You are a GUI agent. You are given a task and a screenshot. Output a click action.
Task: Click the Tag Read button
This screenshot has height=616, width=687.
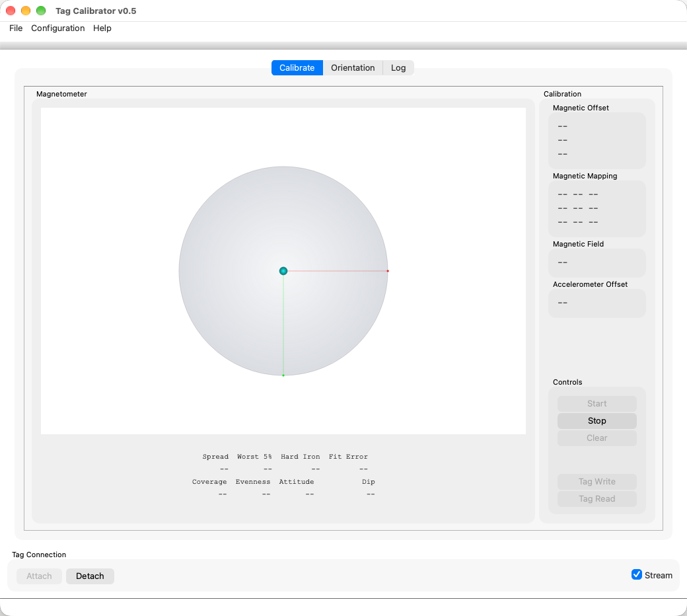[597, 499]
